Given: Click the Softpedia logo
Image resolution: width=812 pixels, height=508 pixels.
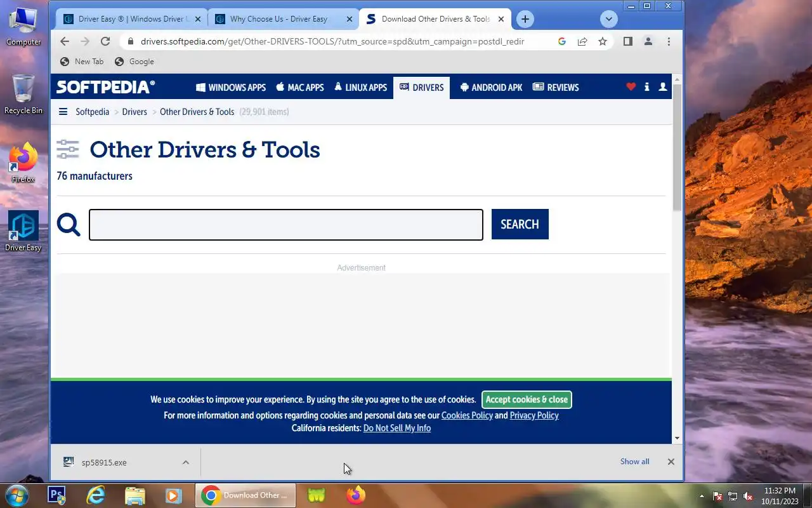Looking at the screenshot, I should point(105,87).
